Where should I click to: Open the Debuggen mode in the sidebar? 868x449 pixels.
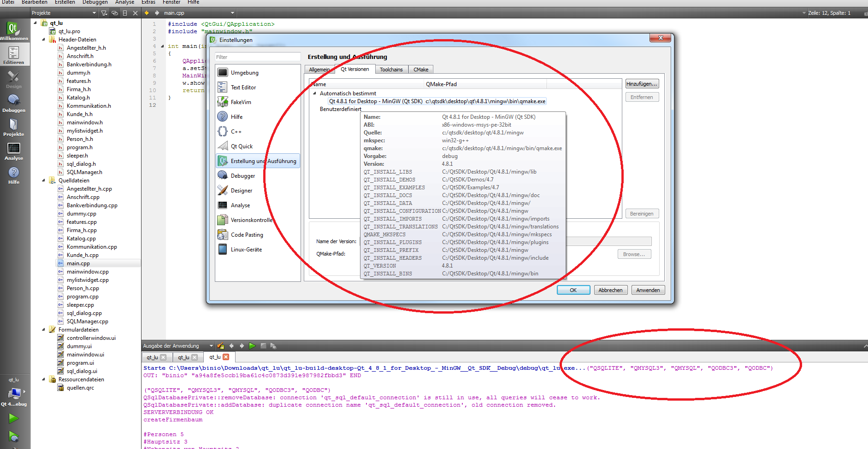14,103
